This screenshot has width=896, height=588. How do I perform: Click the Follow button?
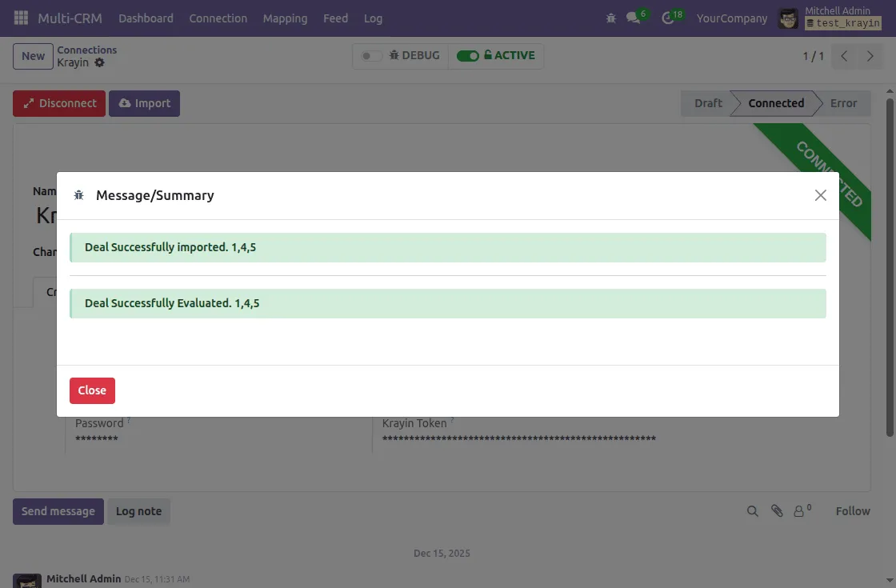tap(853, 511)
